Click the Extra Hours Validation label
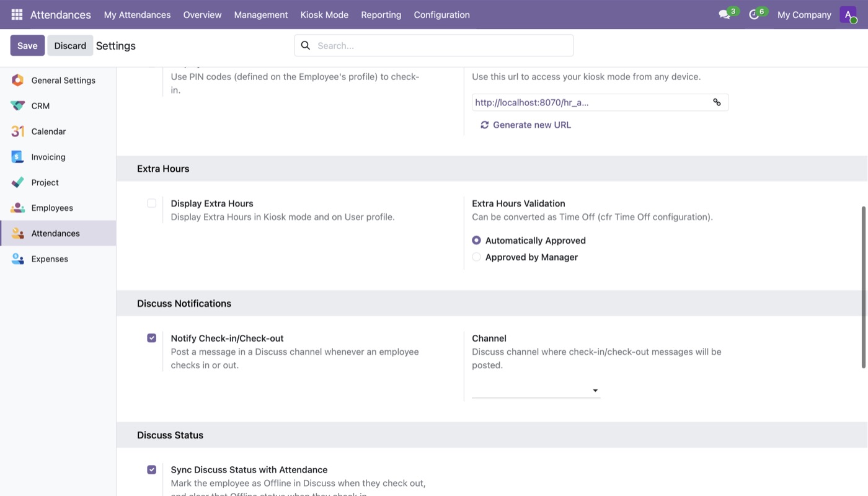 (518, 203)
